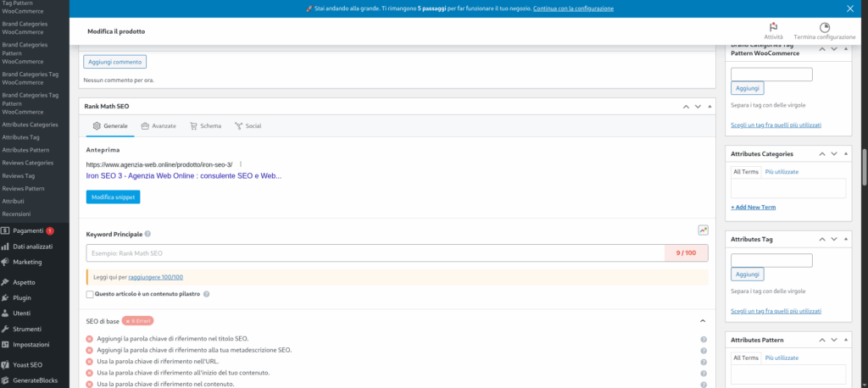This screenshot has width=868, height=388.
Task: Collapse the Rank Math SEO panel
Action: (x=709, y=106)
